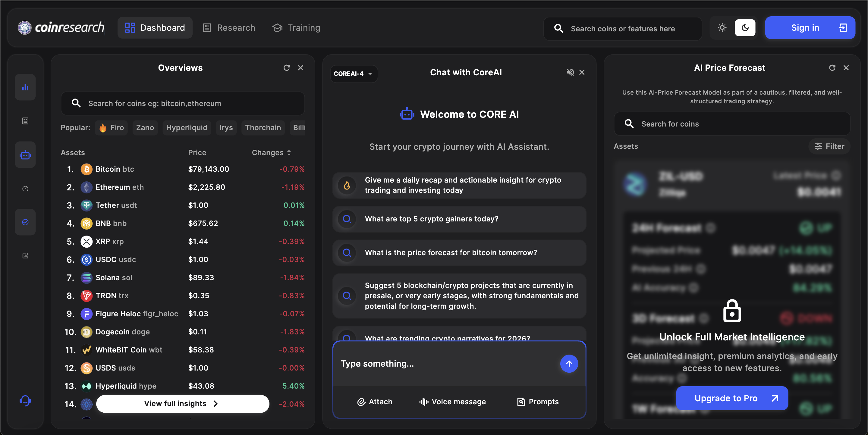The height and width of the screenshot is (435, 868).
Task: Send the chat message arrow button
Action: click(569, 364)
